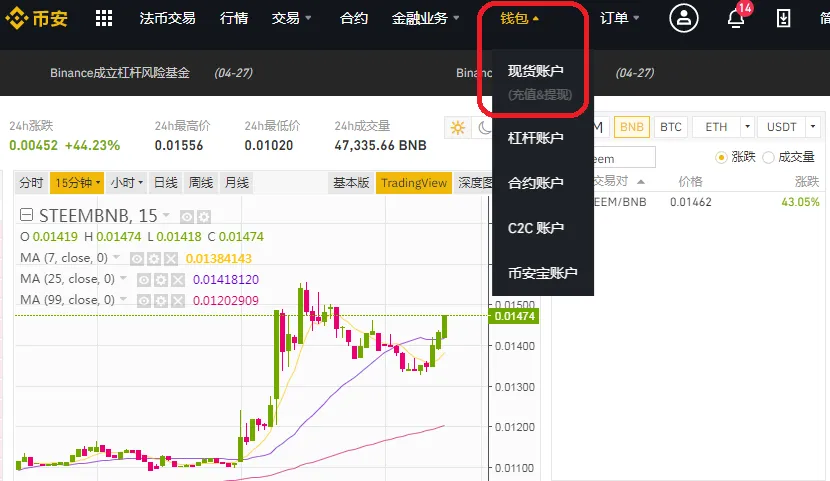
Task: Switch chart to 月线 monthly interval
Action: point(237,183)
